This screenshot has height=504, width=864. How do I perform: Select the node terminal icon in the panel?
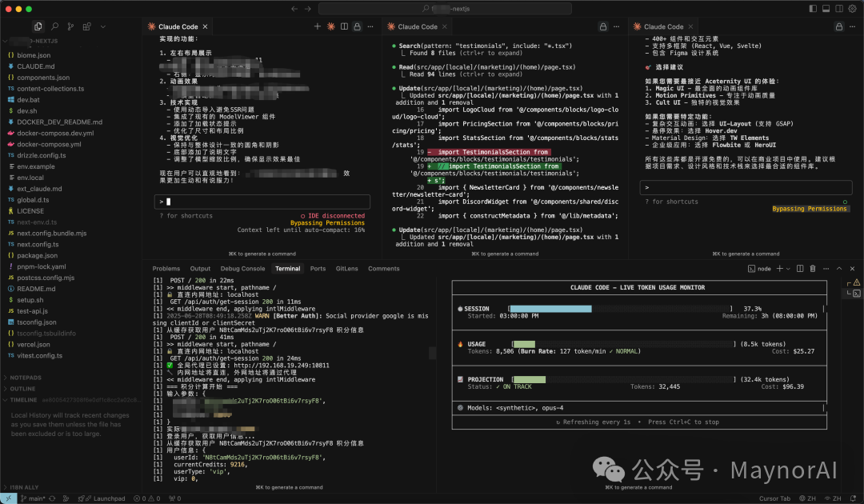click(x=752, y=267)
